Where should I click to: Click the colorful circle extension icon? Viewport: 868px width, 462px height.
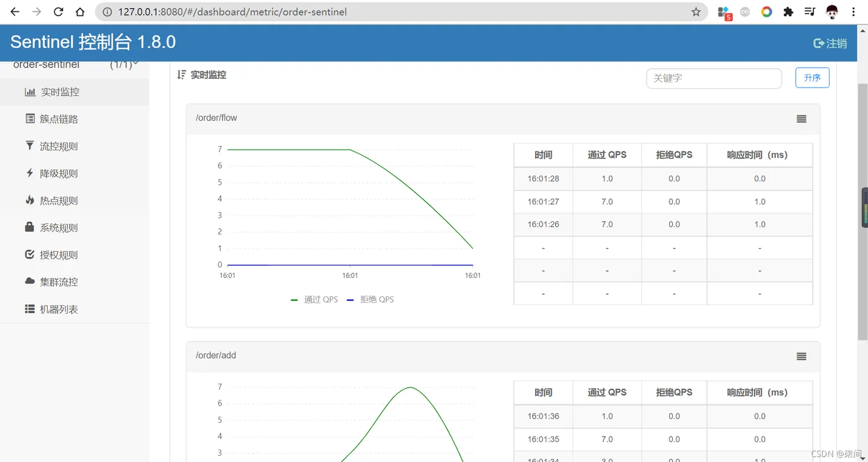coord(766,12)
